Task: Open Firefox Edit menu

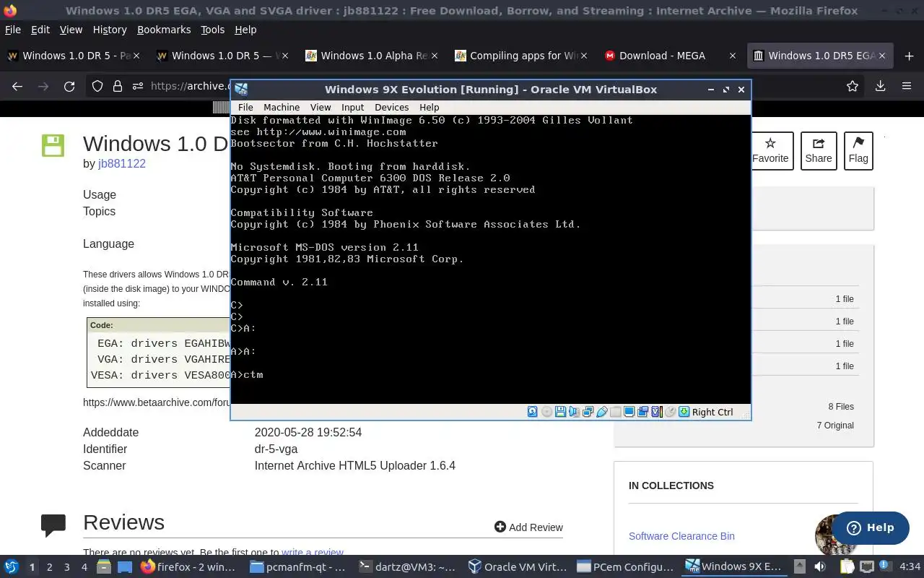Action: [40, 30]
